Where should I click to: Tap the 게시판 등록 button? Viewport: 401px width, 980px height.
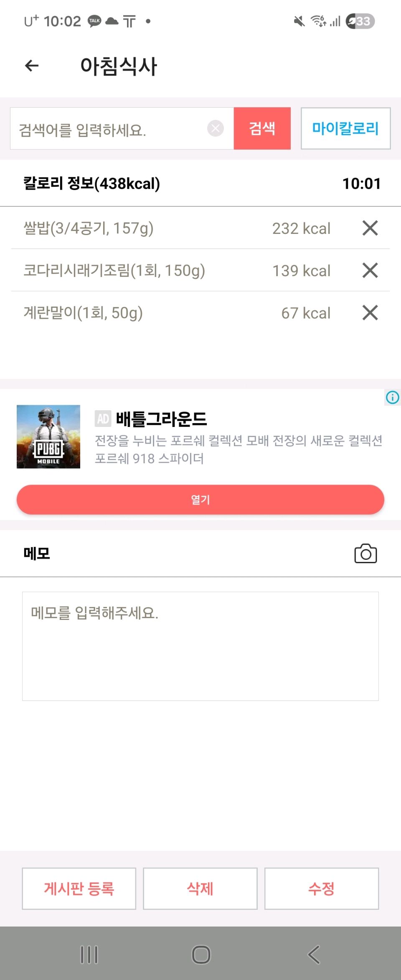coord(79,889)
